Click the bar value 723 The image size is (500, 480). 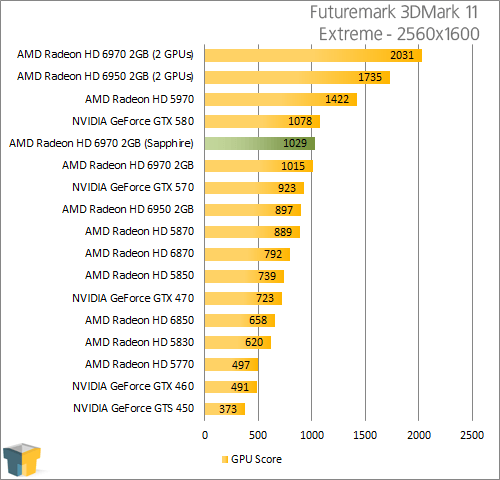pos(265,298)
